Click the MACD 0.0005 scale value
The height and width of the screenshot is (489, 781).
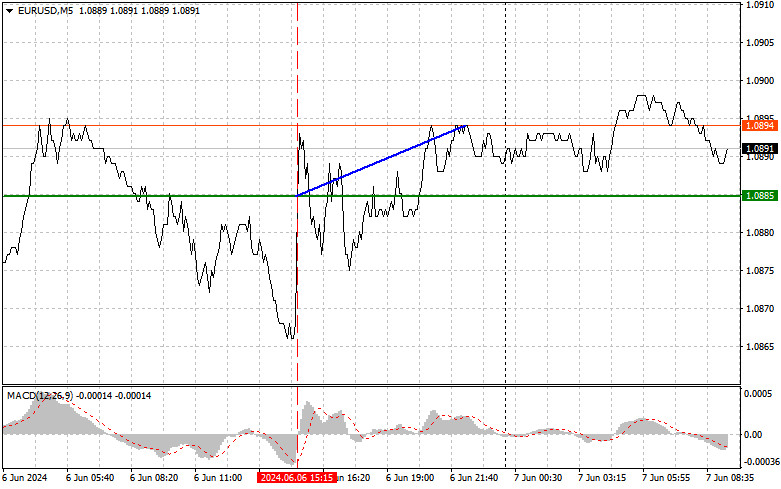(x=758, y=393)
